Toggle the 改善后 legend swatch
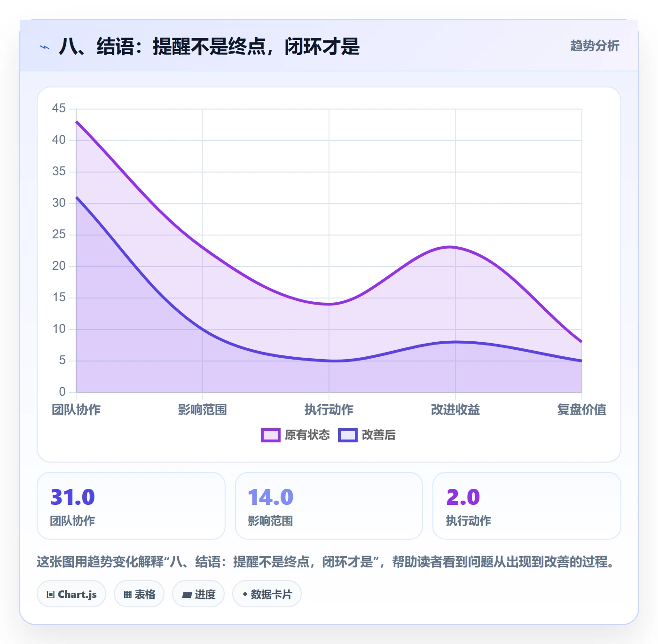Image resolution: width=658 pixels, height=644 pixels. pos(348,435)
